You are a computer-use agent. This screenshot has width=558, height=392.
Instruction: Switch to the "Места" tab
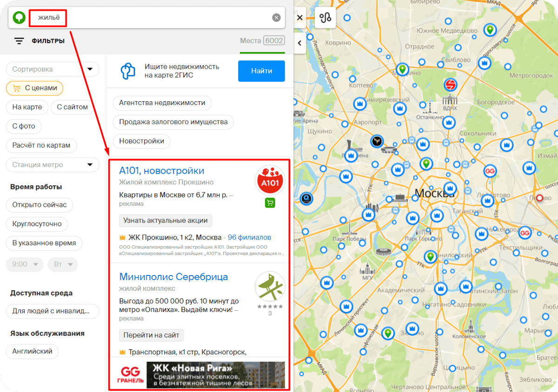click(x=262, y=41)
